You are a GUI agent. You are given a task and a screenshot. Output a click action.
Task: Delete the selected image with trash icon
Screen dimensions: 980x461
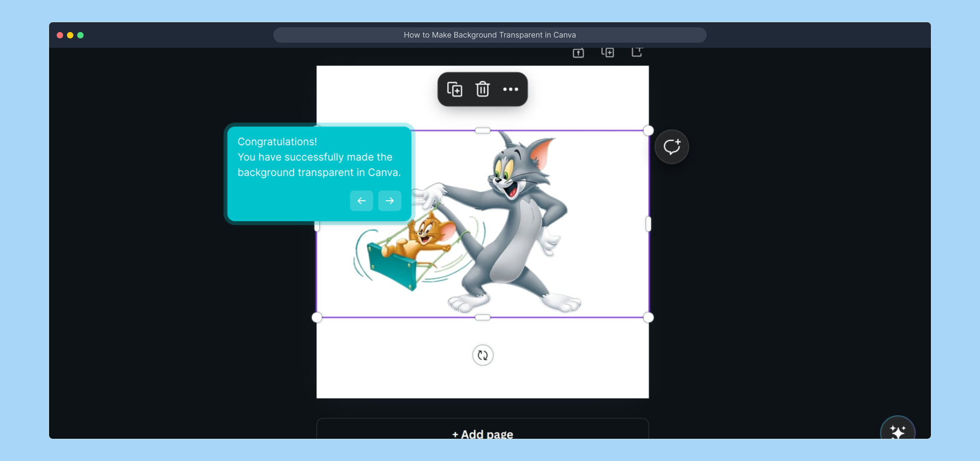click(482, 90)
